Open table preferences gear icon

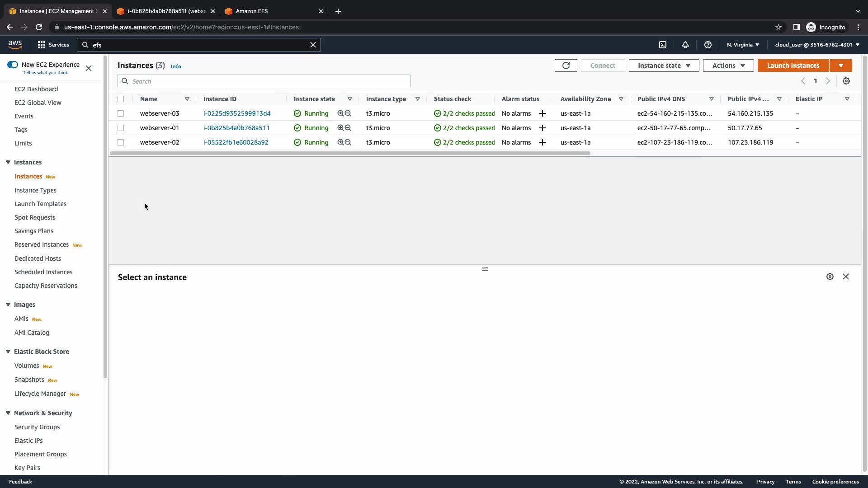point(846,81)
